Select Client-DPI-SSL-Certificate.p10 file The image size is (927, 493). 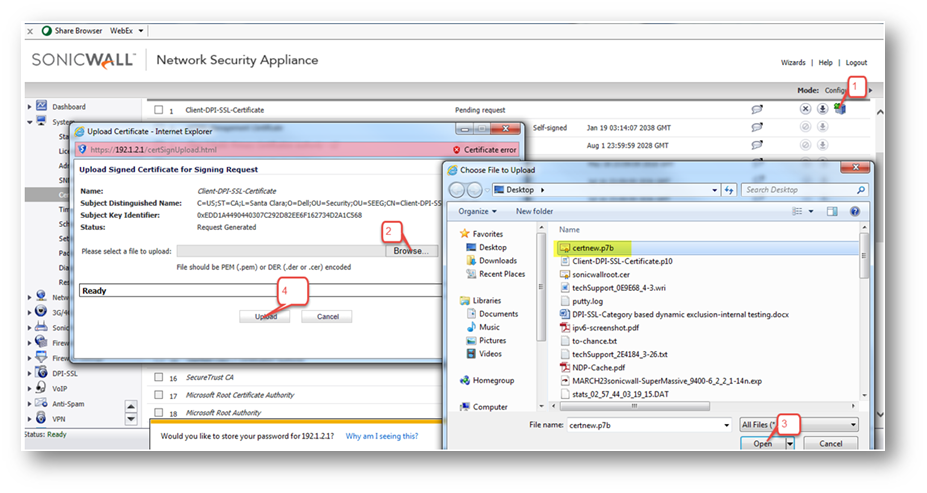(615, 261)
